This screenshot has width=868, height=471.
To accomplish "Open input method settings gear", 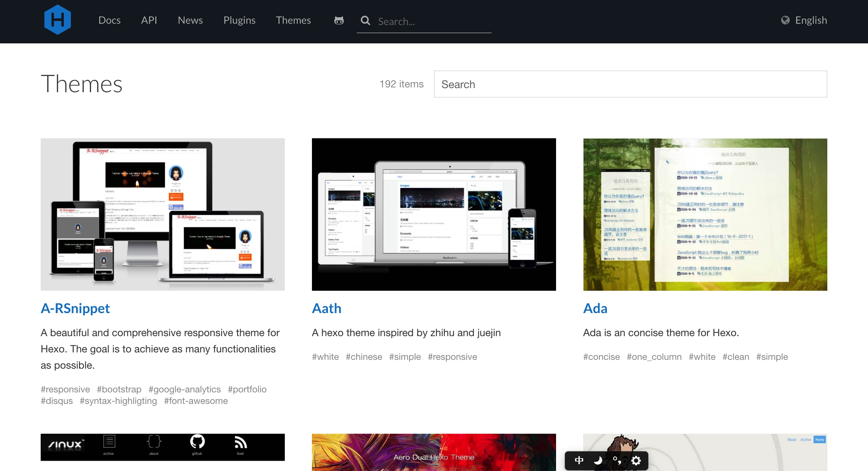I will coord(636,460).
